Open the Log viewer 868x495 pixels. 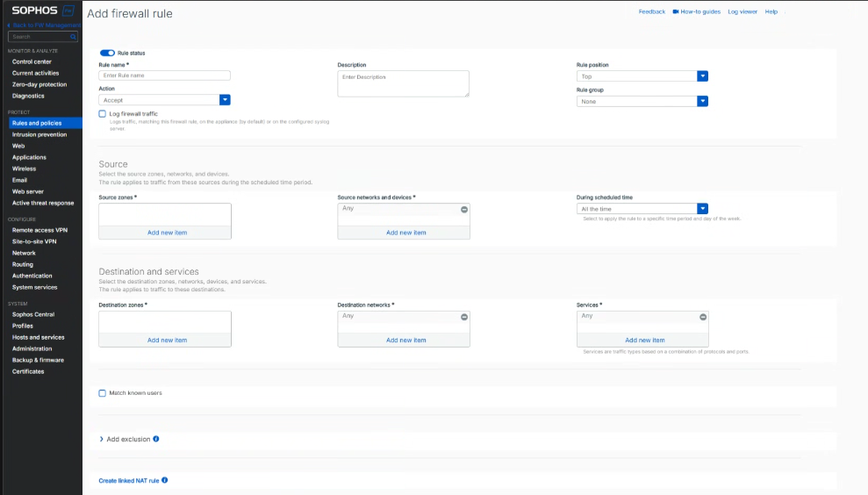point(742,11)
